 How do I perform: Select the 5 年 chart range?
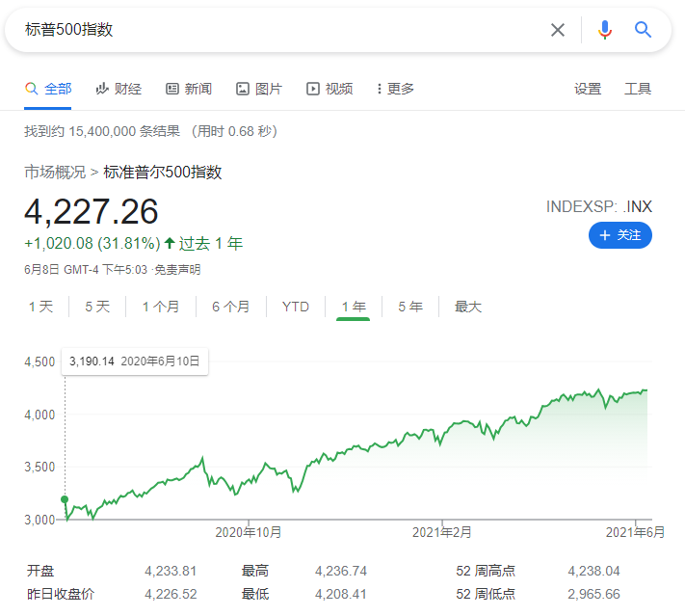(x=410, y=307)
